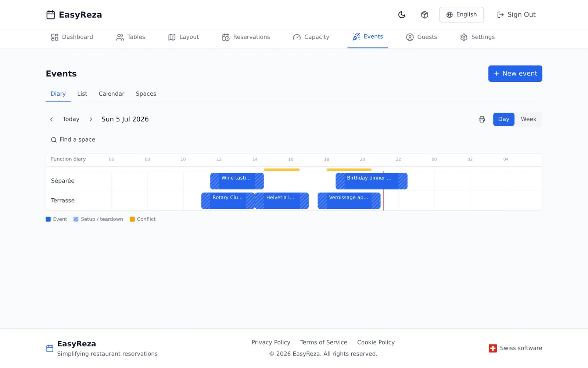
Task: Switch to the Capacity tab
Action: click(311, 37)
